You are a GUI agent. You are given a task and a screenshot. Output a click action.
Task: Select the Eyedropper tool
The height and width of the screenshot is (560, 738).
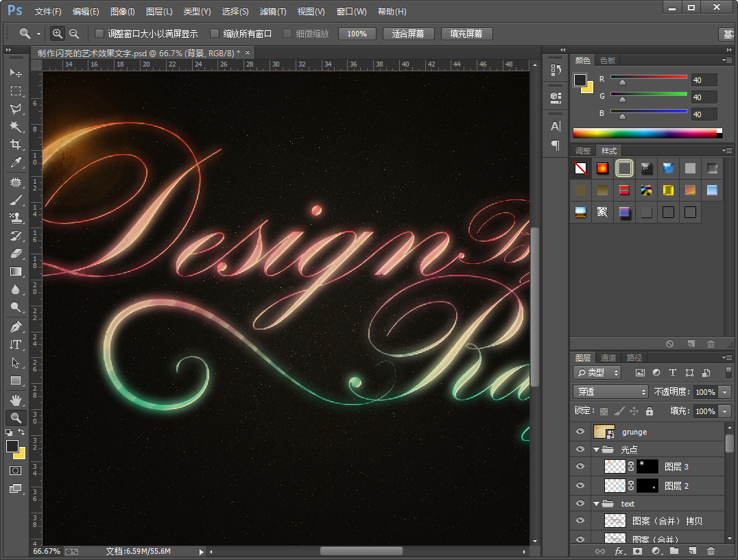15,162
